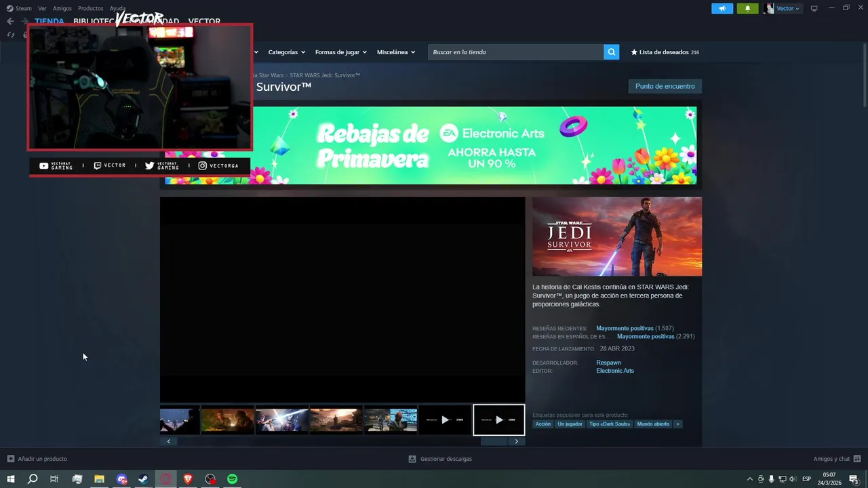
Task: Click the thumbnail strip scroll handle
Action: [494, 441]
